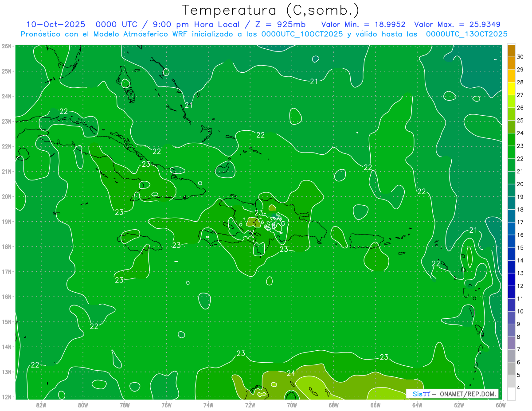Select the "Valor Max. = 25.9349" readout
The height and width of the screenshot is (411, 532).
458,24
